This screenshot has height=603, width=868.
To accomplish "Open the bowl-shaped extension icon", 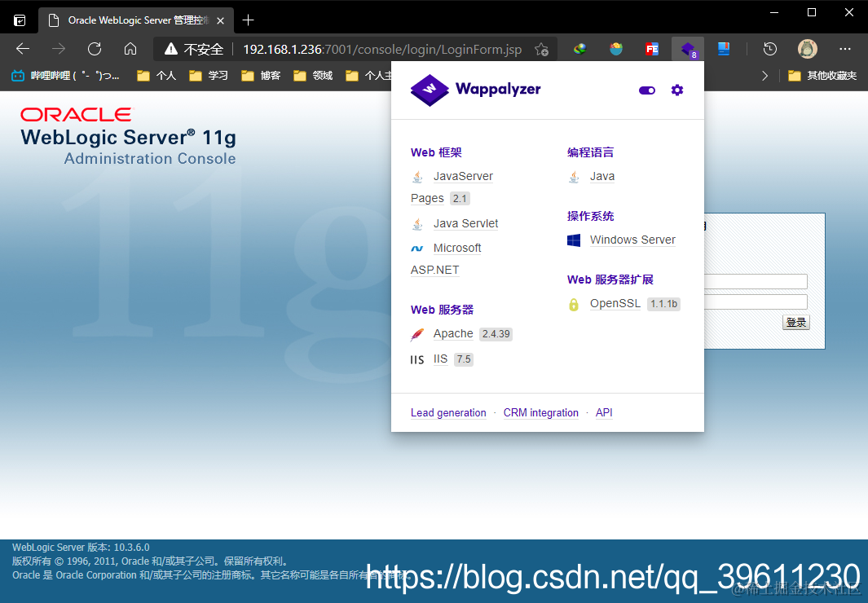I will tap(616, 49).
